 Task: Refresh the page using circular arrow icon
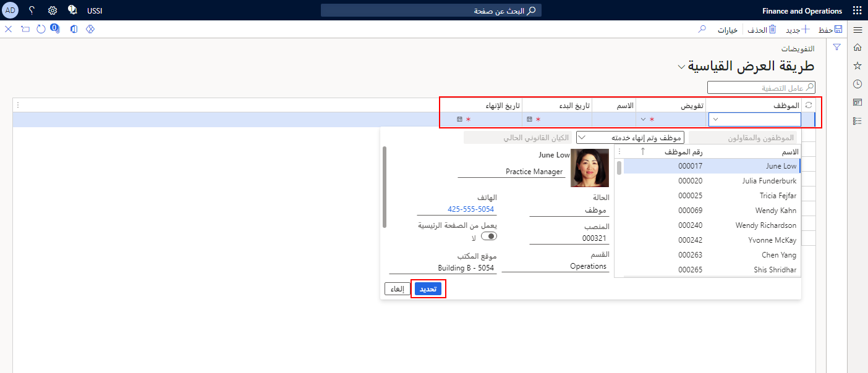coord(41,29)
